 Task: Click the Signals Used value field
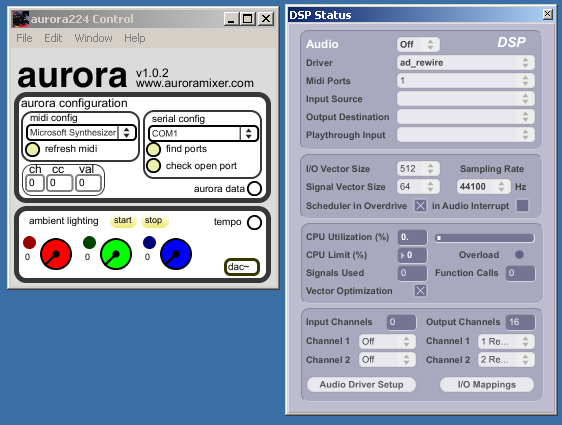(413, 273)
